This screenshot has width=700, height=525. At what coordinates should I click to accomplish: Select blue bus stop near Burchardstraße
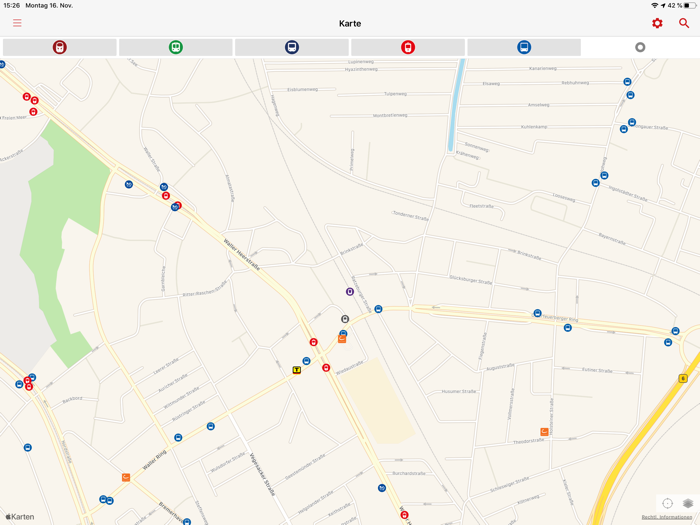tap(382, 488)
